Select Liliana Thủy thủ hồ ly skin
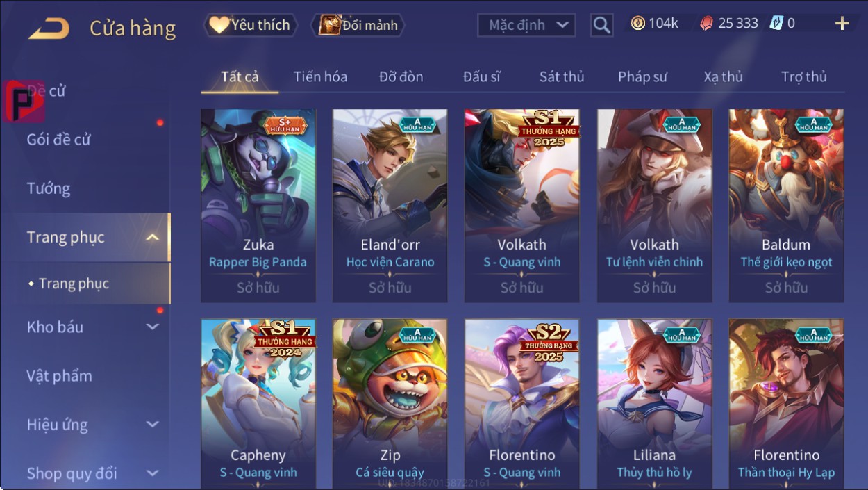Image resolution: width=868 pixels, height=490 pixels. 655,404
